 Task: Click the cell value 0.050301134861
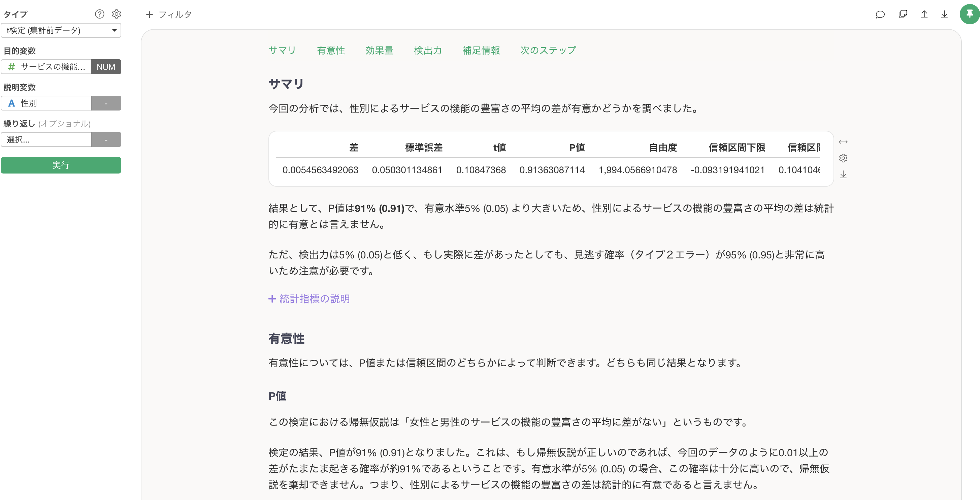[x=407, y=170]
